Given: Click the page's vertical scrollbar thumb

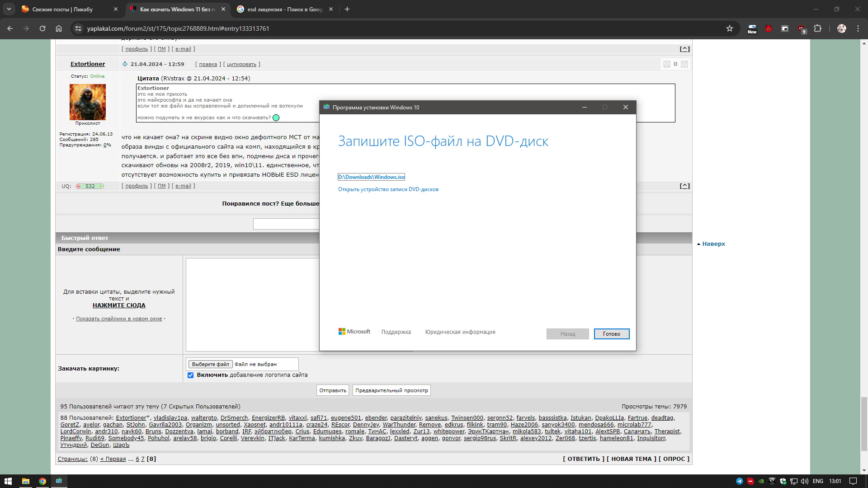Looking at the screenshot, I should coord(864,424).
